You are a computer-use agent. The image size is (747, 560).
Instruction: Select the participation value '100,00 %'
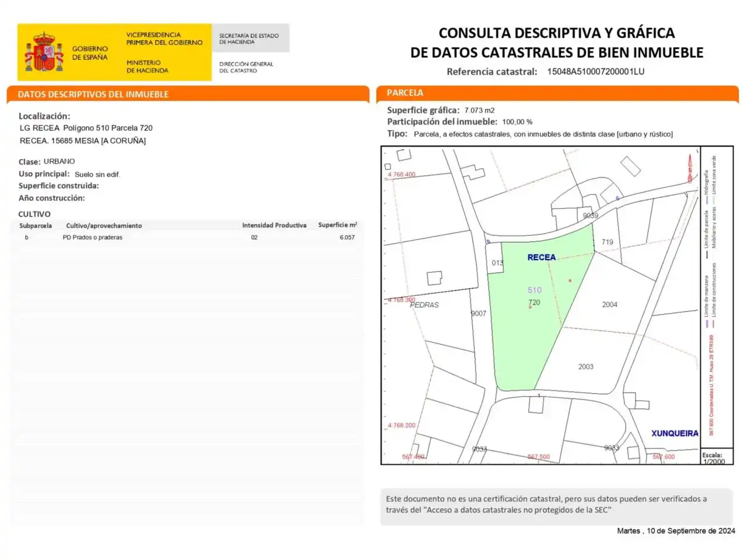coord(518,122)
